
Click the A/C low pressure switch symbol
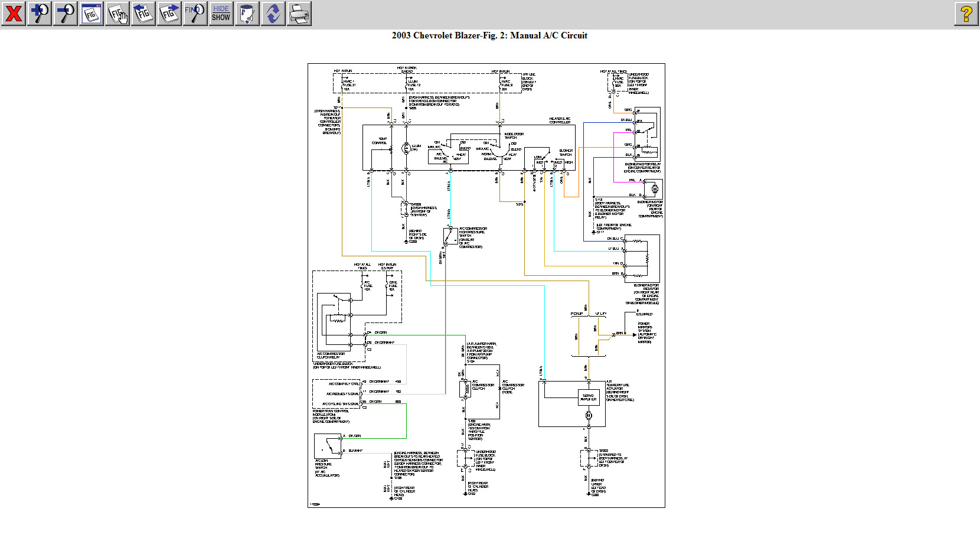[x=328, y=446]
